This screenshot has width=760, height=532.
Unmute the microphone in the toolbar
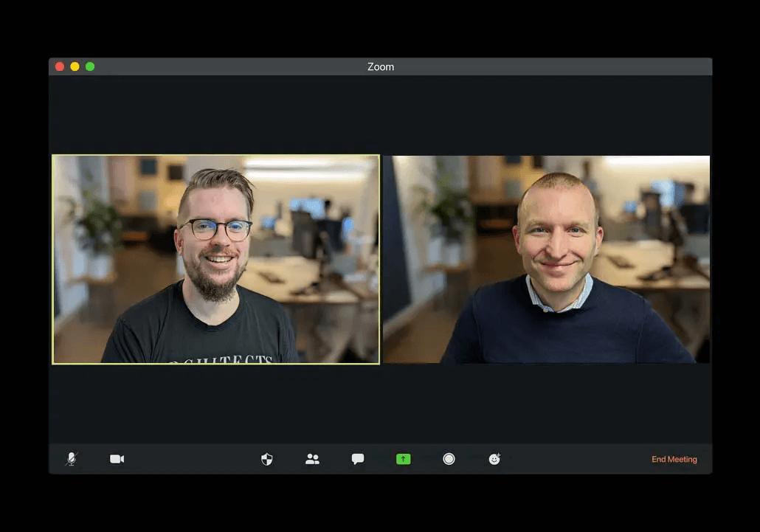click(71, 459)
